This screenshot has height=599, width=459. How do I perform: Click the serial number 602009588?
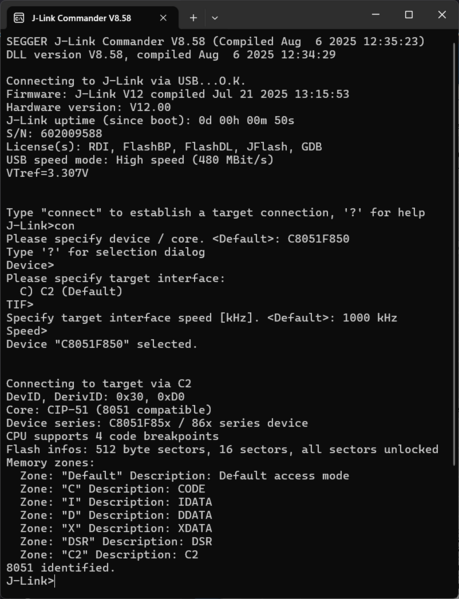pyautogui.click(x=71, y=134)
